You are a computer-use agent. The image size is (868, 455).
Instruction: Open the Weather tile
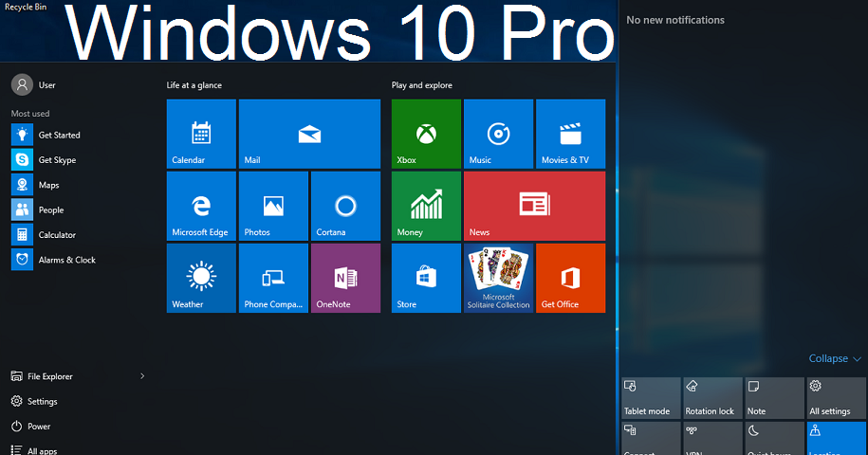point(201,278)
